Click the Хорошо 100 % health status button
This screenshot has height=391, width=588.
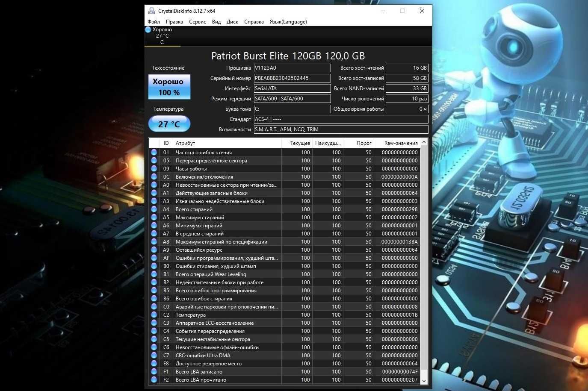click(x=169, y=87)
